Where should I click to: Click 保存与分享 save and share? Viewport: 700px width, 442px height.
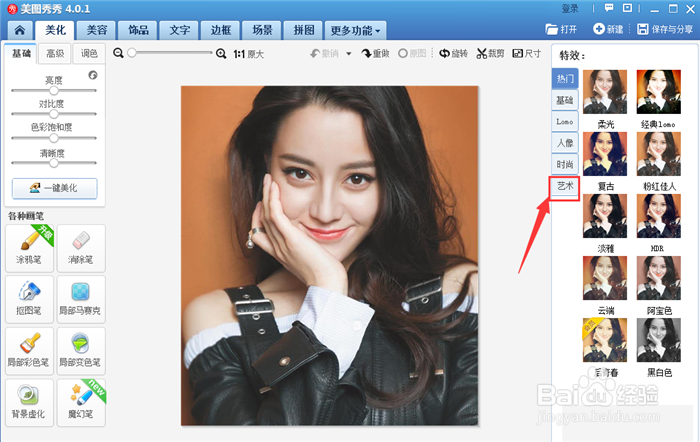coord(665,29)
